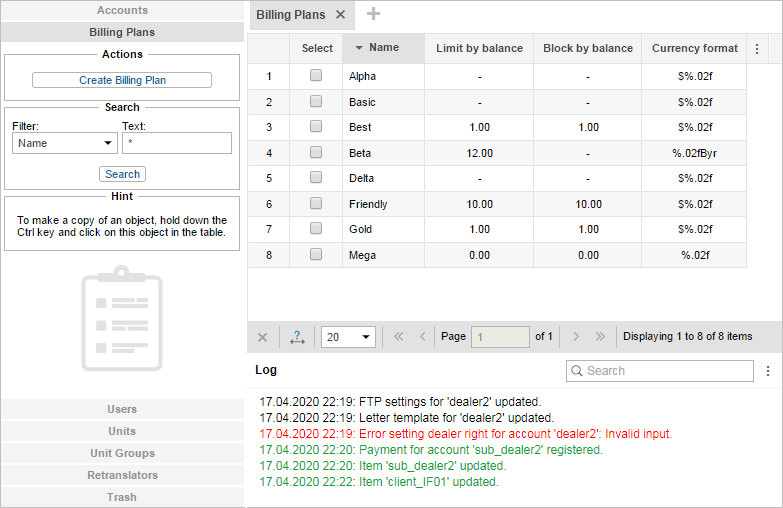
Task: Click the Name column sort arrow
Action: coord(359,48)
